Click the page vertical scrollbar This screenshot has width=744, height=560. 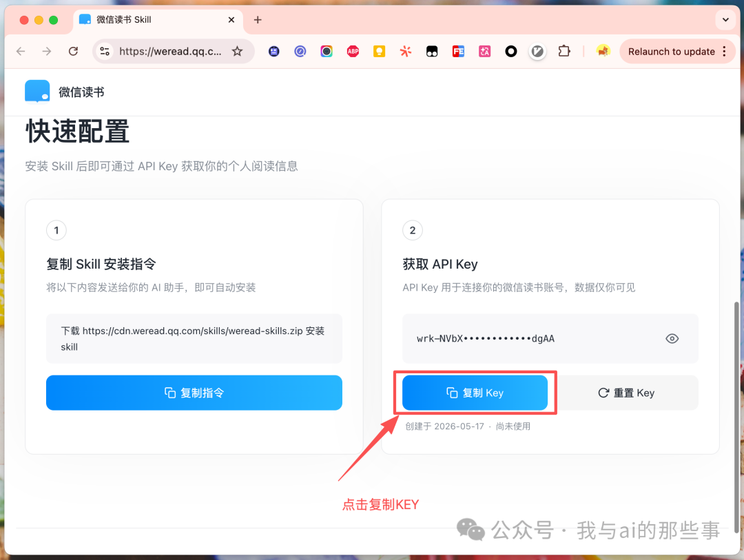736,417
